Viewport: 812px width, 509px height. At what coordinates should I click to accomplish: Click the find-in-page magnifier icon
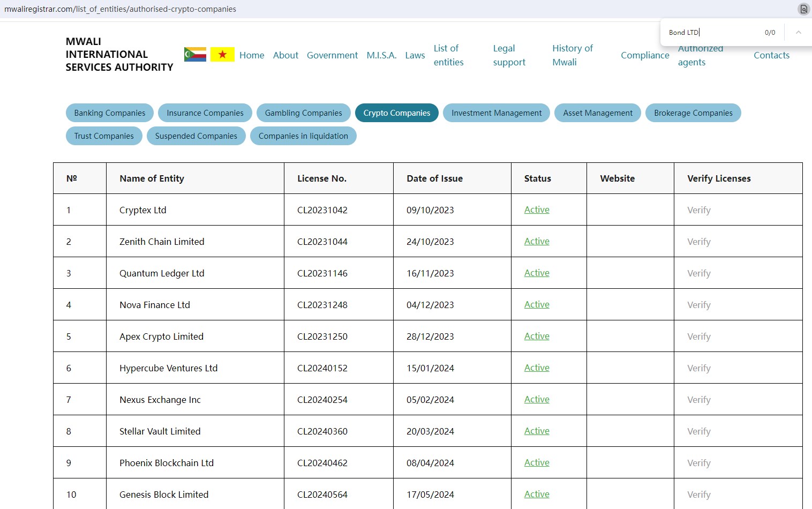803,9
